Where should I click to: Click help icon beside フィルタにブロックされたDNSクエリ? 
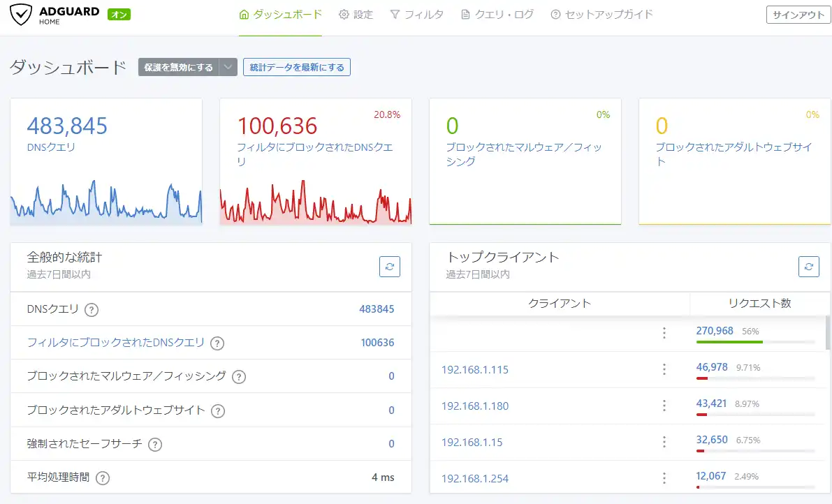coord(217,343)
